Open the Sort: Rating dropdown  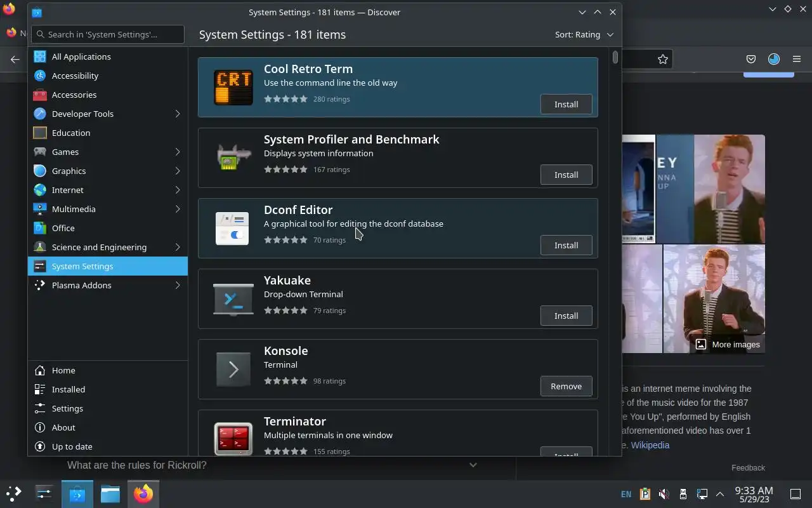(584, 34)
